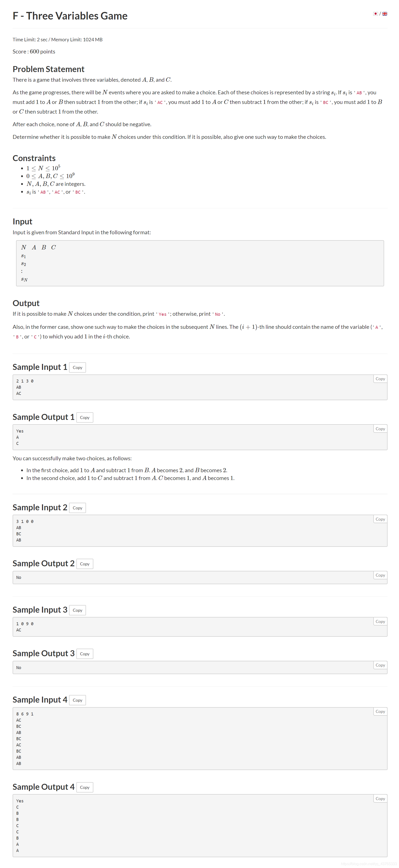
Task: Click Copy corner button in Sample Output 4 box
Action: 380,798
